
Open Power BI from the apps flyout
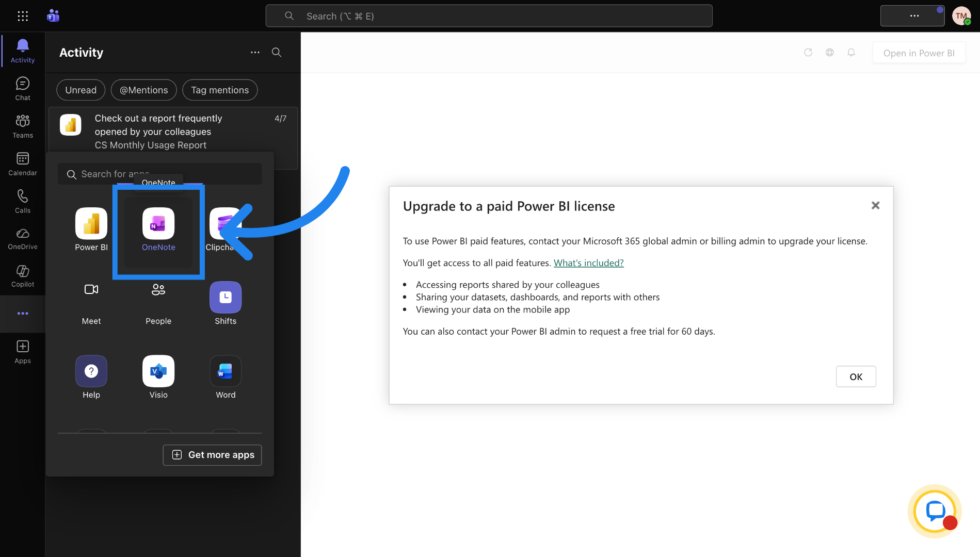point(91,230)
